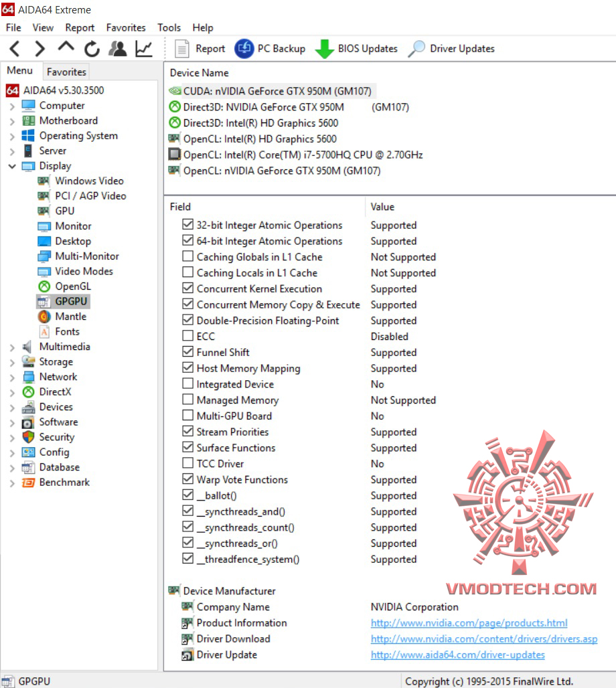
Task: Expand the Motherboard tree node
Action: pyautogui.click(x=12, y=121)
